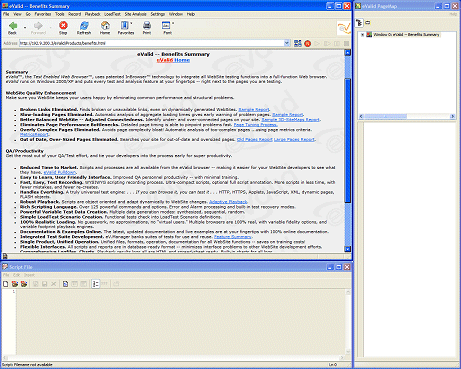Click the scroll up arrow on page
461x369 pixels.
tap(348, 53)
